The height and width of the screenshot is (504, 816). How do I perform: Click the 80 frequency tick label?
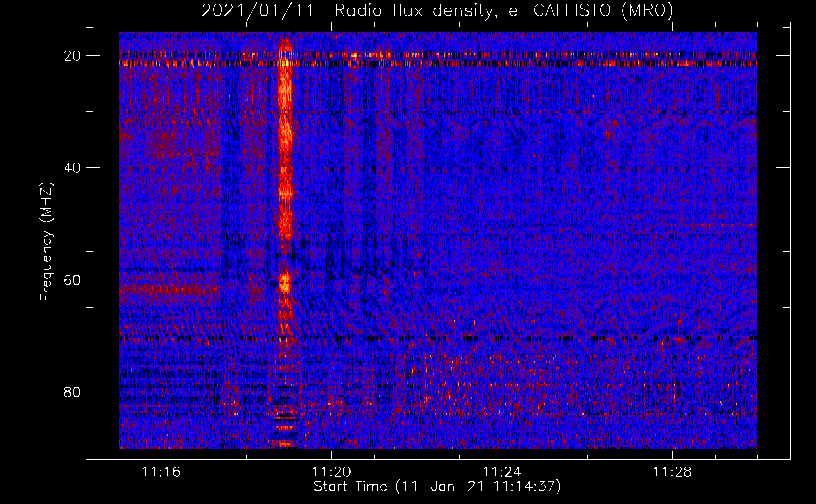pos(73,392)
